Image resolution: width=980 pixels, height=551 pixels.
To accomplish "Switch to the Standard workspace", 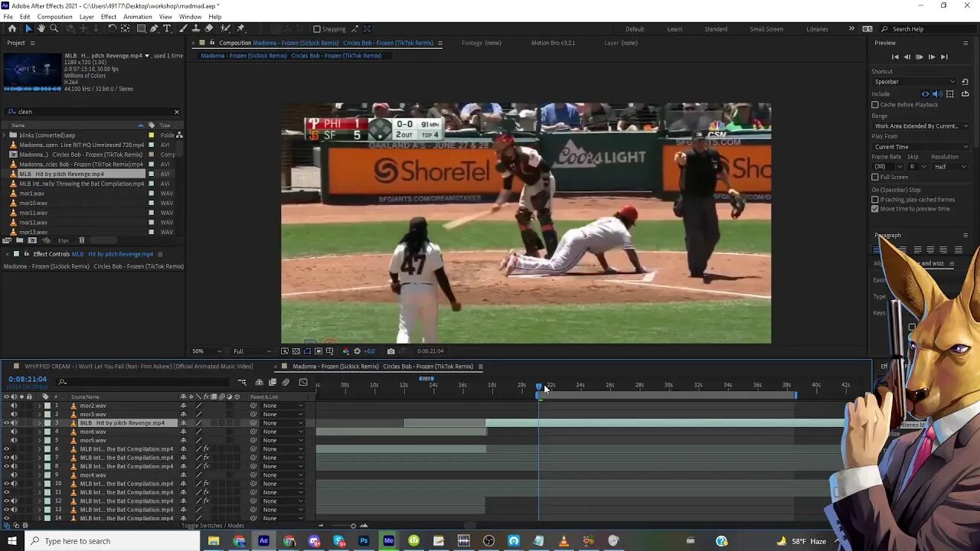I will (x=716, y=29).
